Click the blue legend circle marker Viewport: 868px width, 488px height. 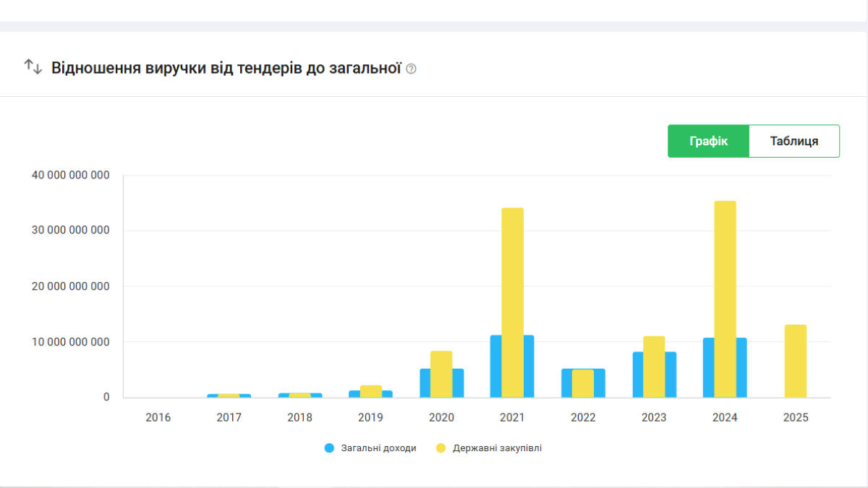click(330, 448)
